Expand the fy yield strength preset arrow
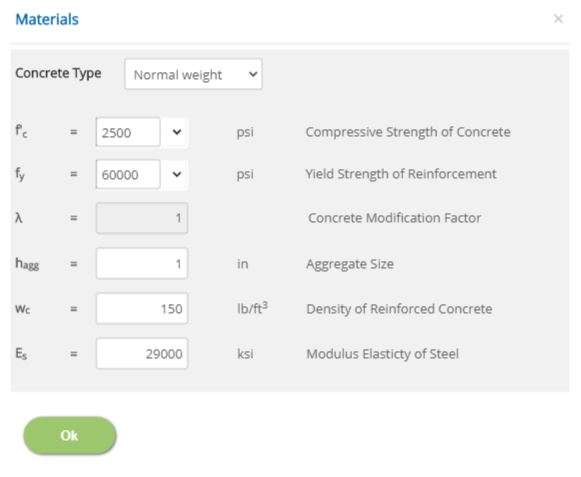 177,174
